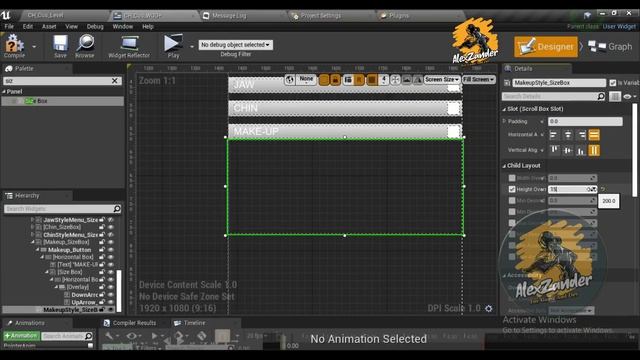
Task: Toggle the Is Variable checkbox
Action: tap(613, 83)
